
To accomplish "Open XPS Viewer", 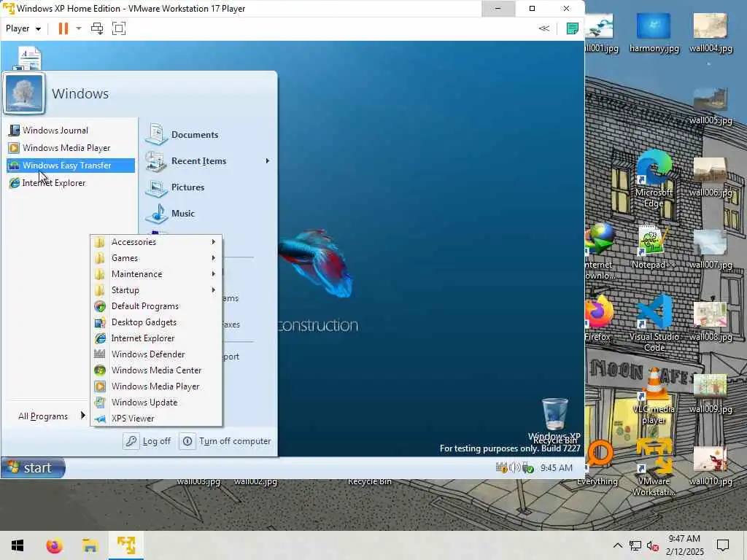I will (x=156, y=419).
